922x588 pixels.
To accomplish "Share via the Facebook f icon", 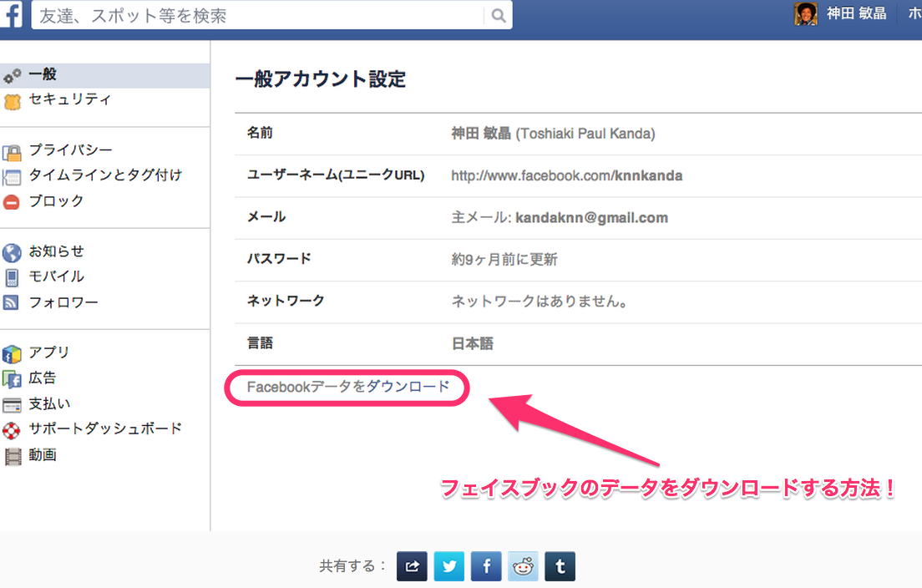I will (486, 566).
